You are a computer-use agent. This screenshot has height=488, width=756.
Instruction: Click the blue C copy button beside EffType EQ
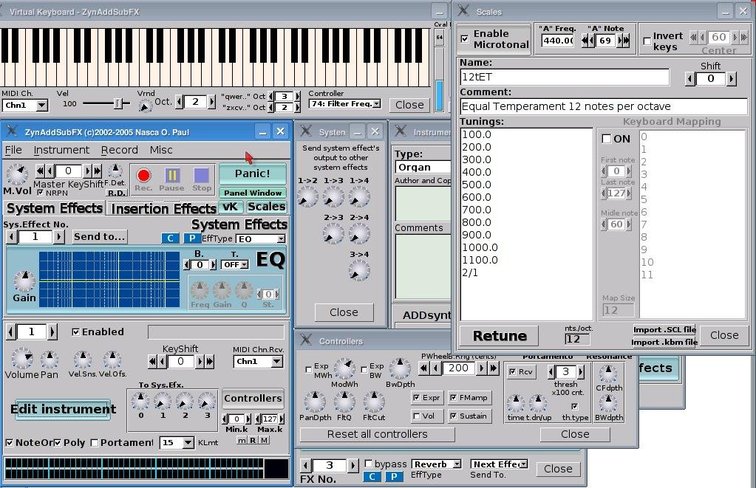pos(169,239)
